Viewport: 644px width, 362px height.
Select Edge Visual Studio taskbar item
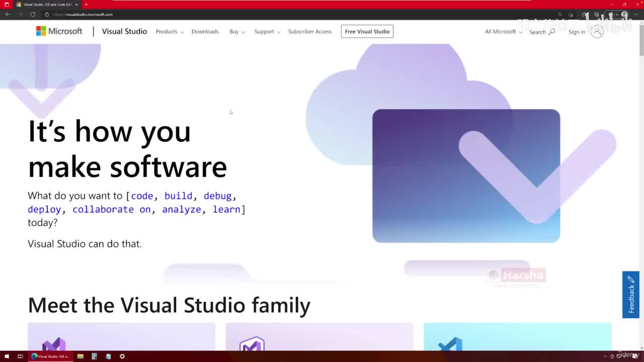50,356
